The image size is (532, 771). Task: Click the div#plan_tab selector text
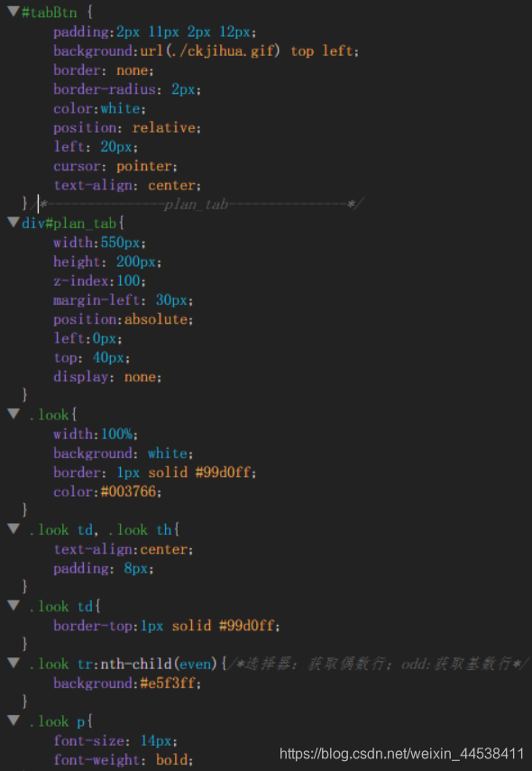[x=69, y=223]
